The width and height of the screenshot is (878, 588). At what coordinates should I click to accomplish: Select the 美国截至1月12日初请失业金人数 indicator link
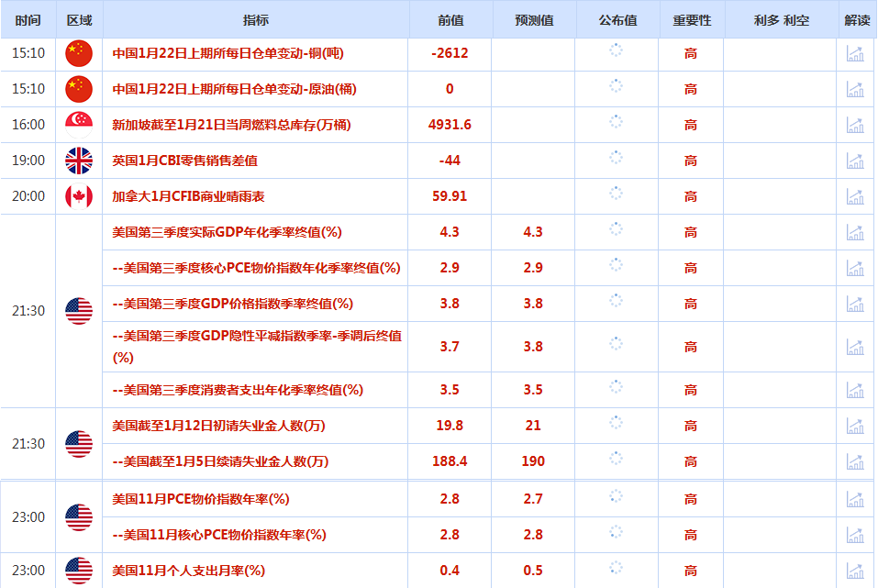coord(218,426)
